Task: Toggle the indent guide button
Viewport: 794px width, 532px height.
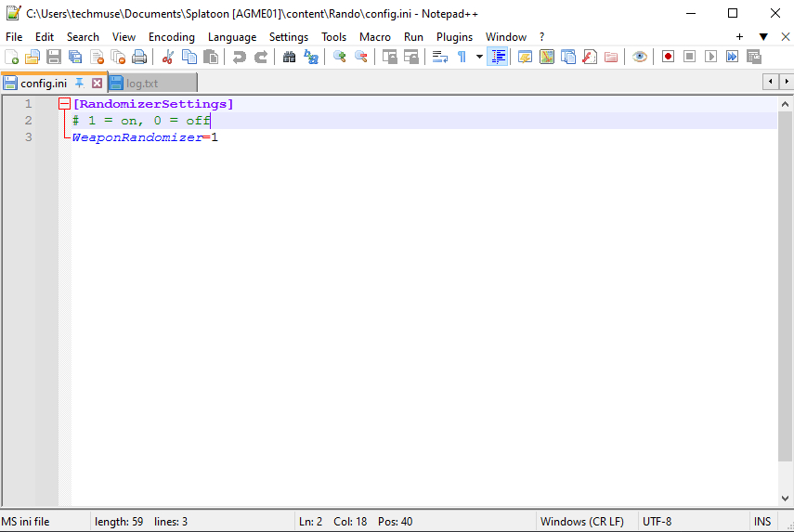Action: pos(498,57)
